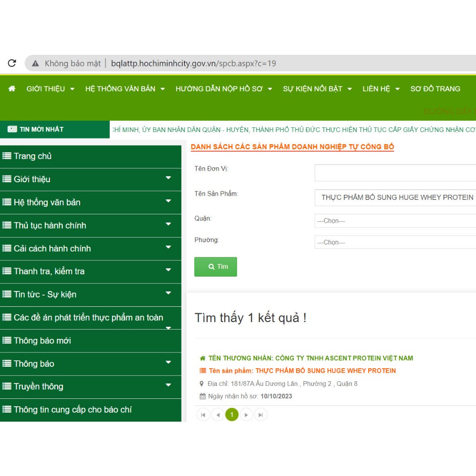Go to the previous results page

[218, 415]
